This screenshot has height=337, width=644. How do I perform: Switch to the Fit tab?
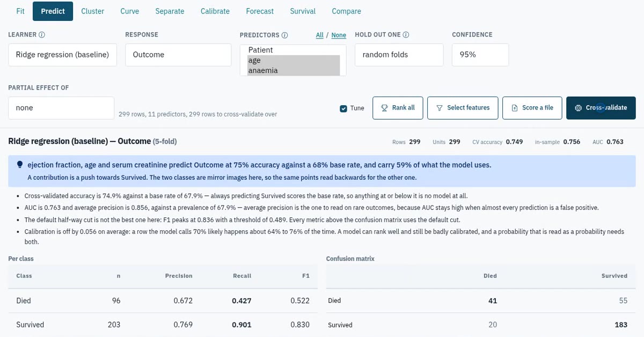[20, 11]
